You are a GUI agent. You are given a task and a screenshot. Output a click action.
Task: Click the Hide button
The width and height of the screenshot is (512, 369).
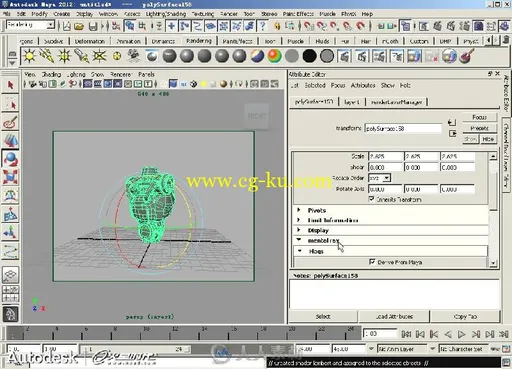pos(488,139)
